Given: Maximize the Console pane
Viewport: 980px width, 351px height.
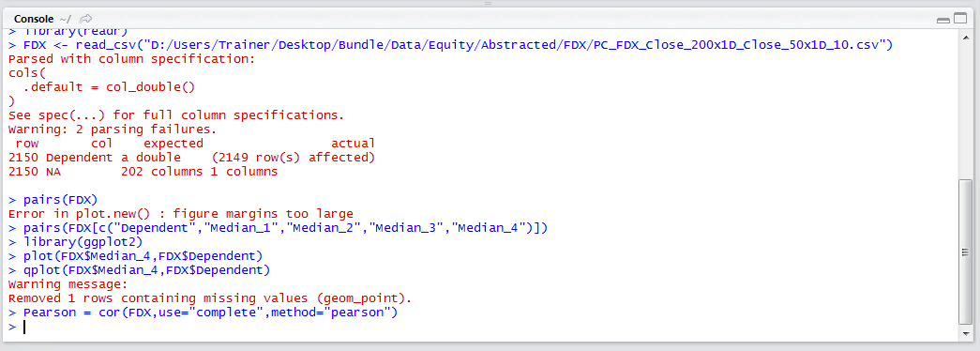Looking at the screenshot, I should [x=960, y=19].
